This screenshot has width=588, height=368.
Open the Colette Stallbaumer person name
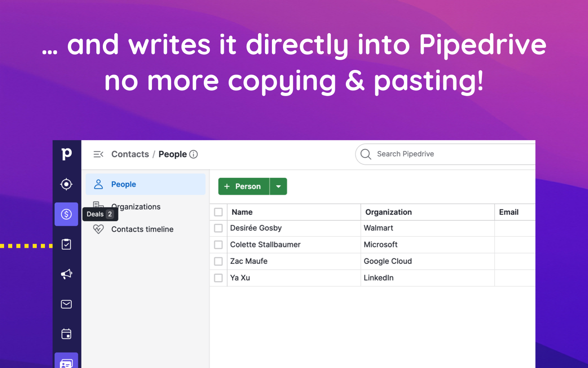click(x=265, y=245)
